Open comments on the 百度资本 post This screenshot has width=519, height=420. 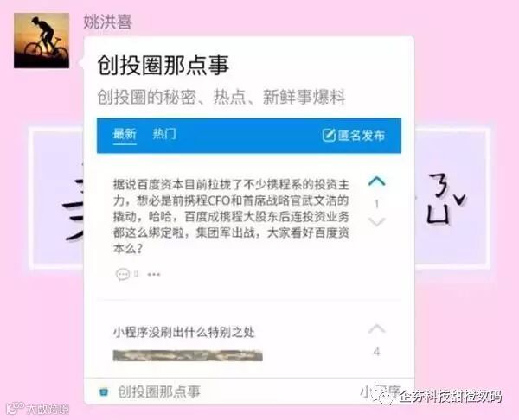[x=127, y=274]
